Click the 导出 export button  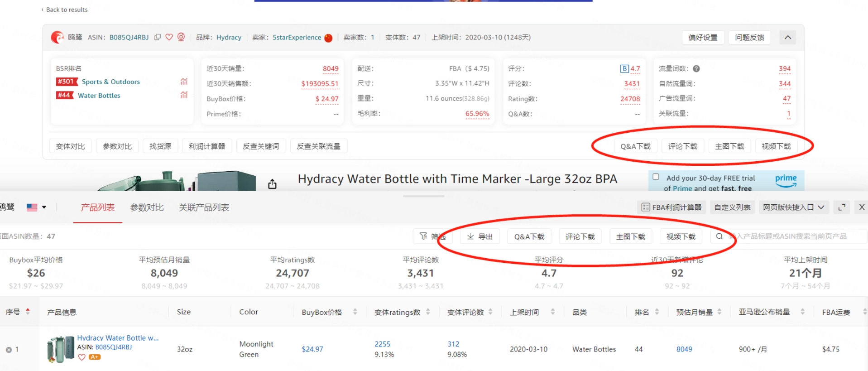(480, 236)
